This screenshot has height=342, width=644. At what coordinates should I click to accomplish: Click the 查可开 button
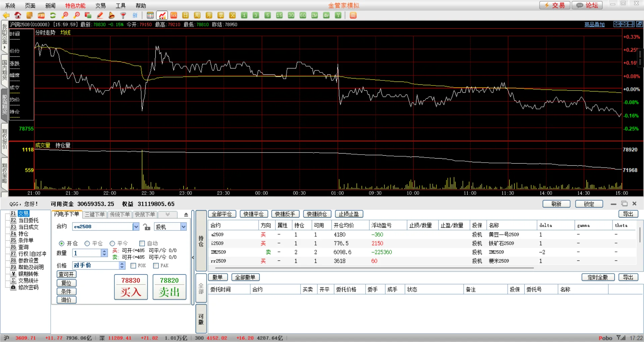click(x=66, y=274)
